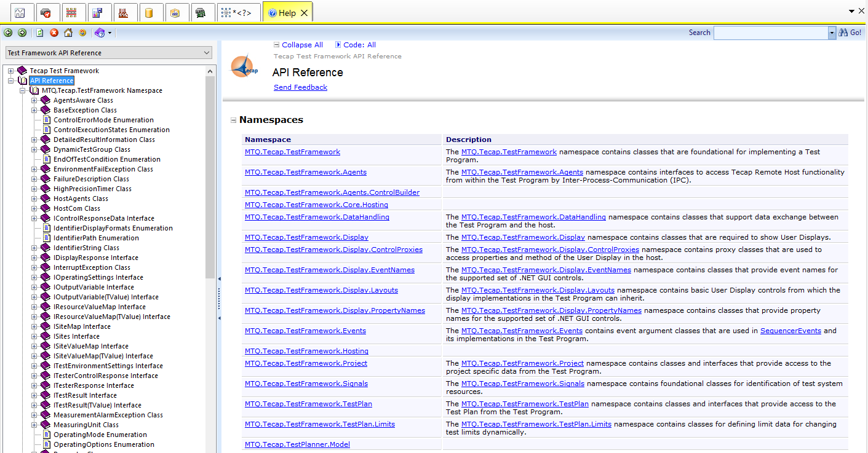Refresh the help page

[39, 33]
